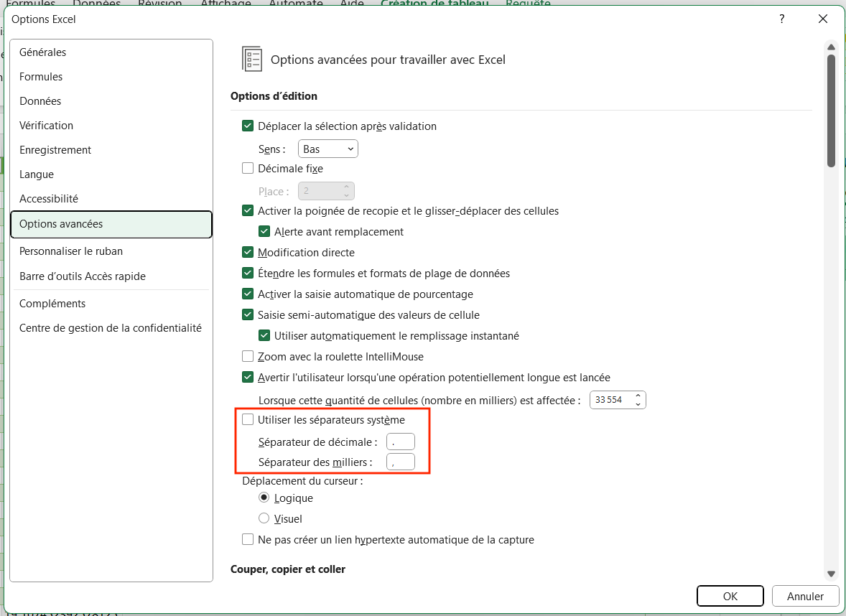The image size is (846, 616).
Task: Toggle Déplacer la sélection après validation
Action: (248, 126)
